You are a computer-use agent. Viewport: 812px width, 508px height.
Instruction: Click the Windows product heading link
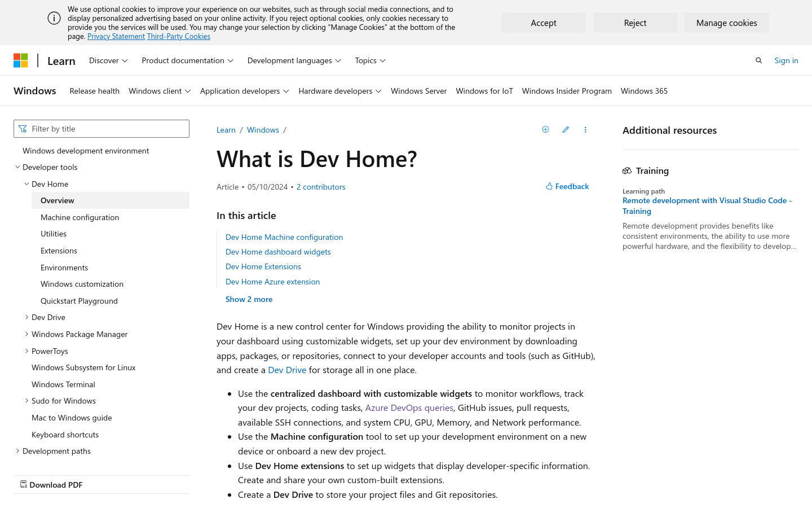click(x=35, y=91)
